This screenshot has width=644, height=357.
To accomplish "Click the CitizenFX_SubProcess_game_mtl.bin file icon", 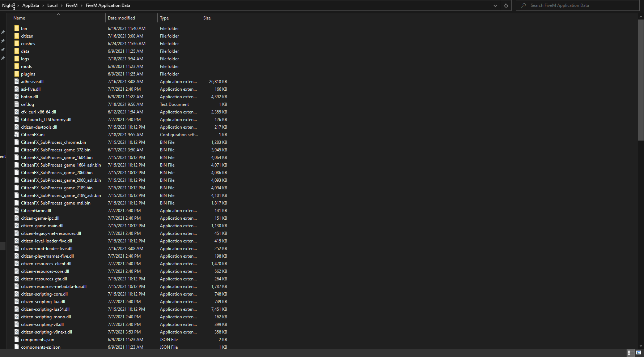I will (17, 203).
